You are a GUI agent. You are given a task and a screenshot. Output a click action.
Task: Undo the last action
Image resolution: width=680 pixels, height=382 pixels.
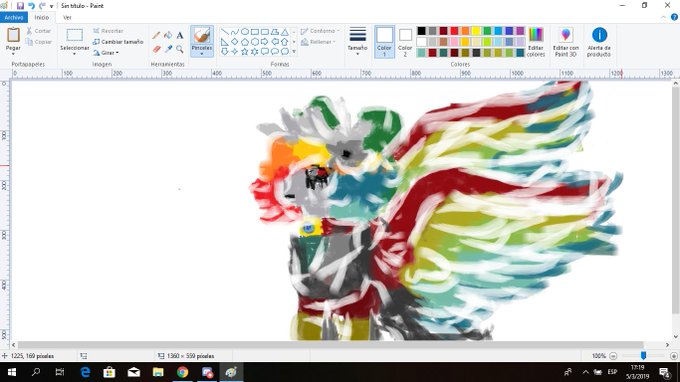pyautogui.click(x=31, y=6)
